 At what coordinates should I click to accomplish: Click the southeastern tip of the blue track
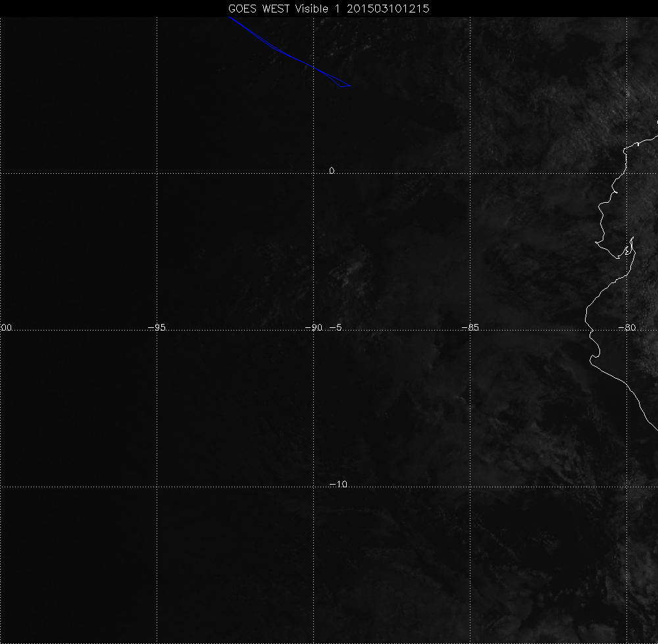350,86
